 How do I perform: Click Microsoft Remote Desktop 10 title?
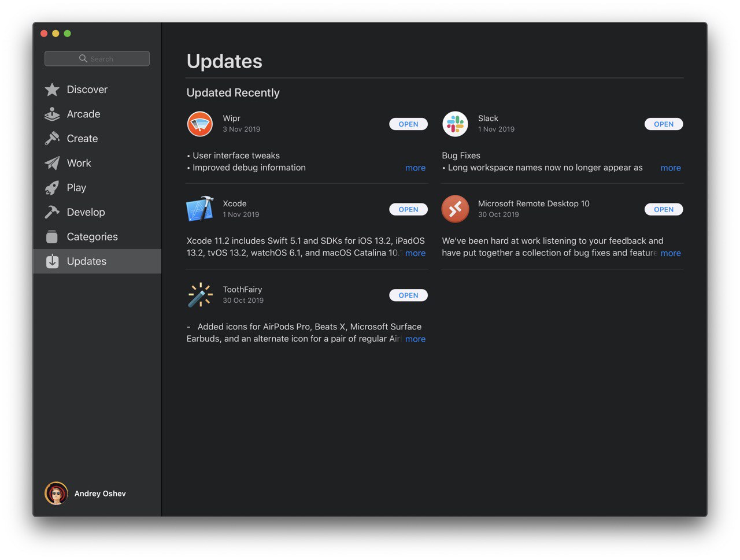534,203
